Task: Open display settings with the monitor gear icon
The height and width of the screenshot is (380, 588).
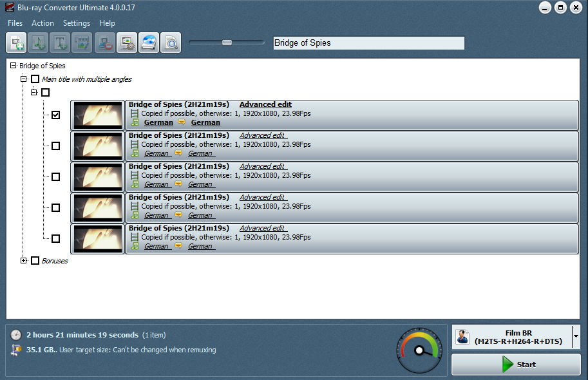Action: point(127,43)
